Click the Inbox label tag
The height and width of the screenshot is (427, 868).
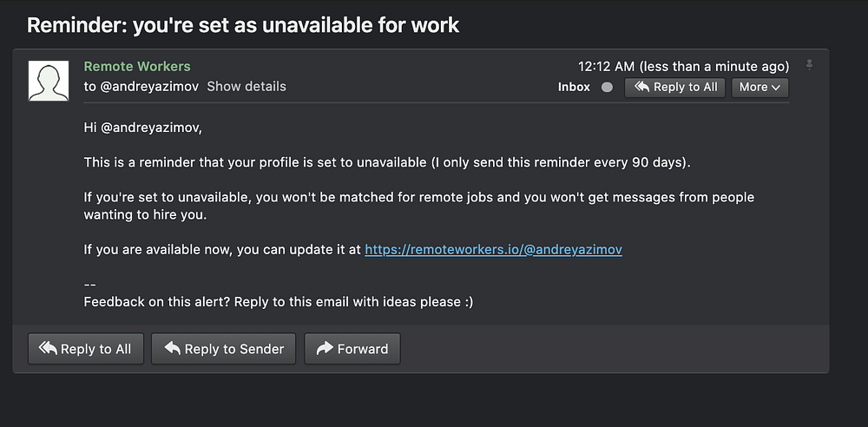[574, 87]
